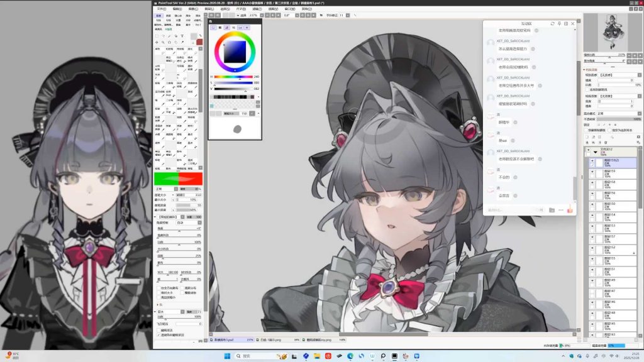Select the rectangular selection tool

click(157, 36)
